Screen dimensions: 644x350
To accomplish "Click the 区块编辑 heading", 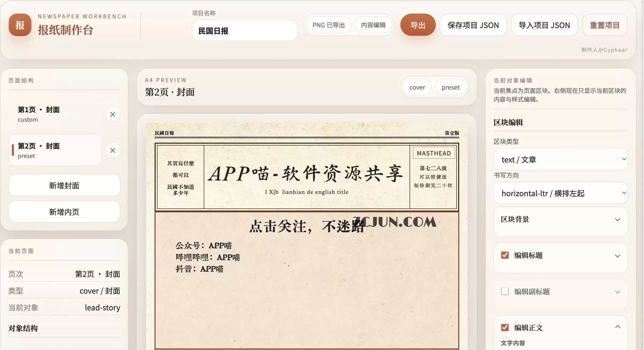I will 508,122.
